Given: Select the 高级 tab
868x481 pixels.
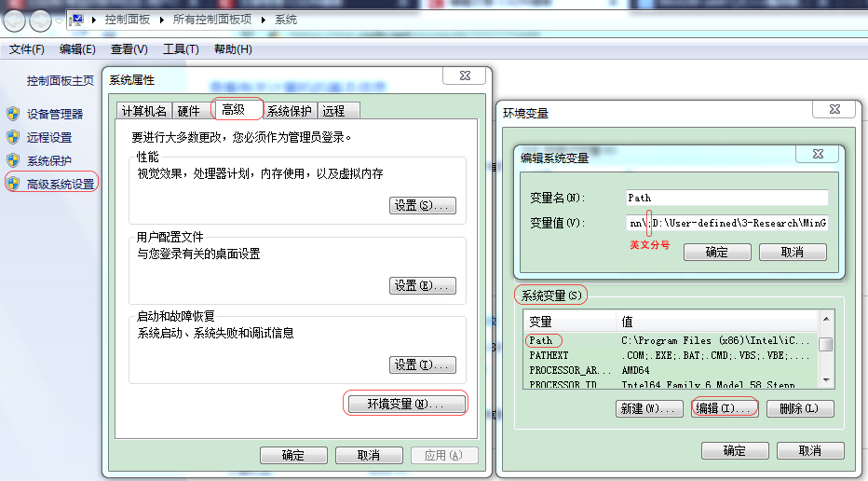Looking at the screenshot, I should point(237,109).
